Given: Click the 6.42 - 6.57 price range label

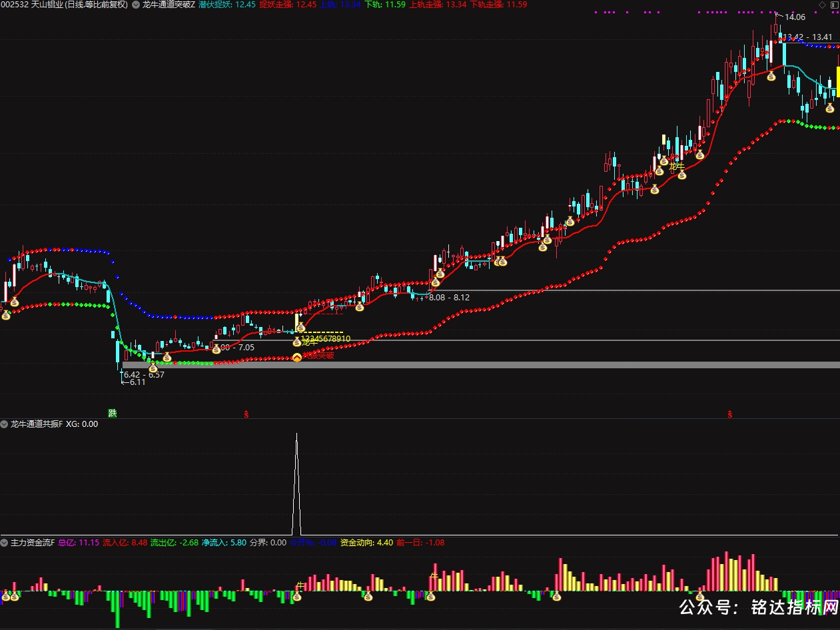Looking at the screenshot, I should click(144, 374).
